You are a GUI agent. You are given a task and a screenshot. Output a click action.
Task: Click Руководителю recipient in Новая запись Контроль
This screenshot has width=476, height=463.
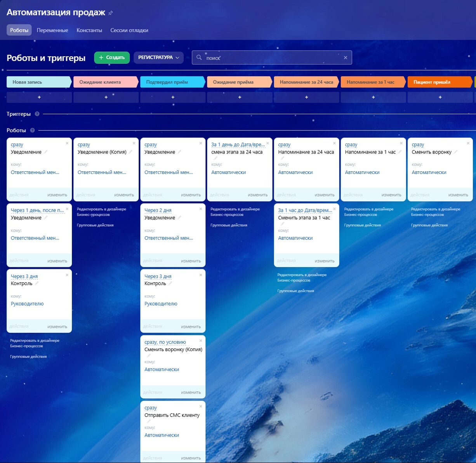pyautogui.click(x=27, y=304)
